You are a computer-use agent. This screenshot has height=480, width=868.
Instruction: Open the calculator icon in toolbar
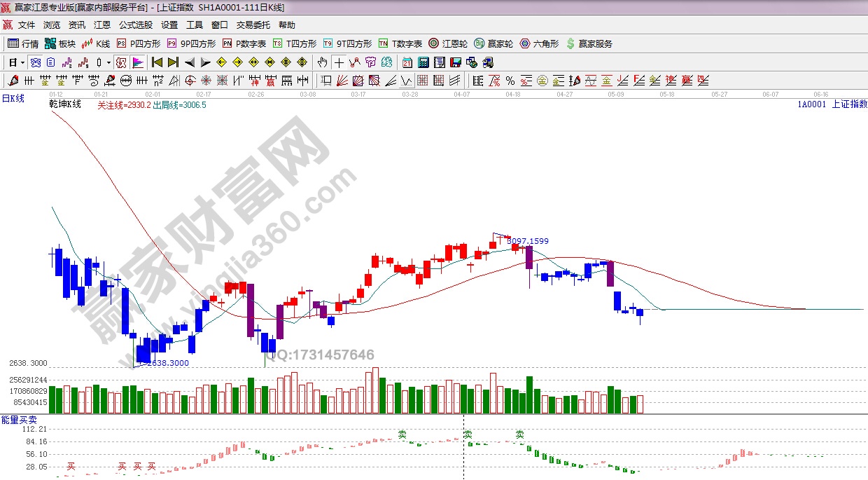point(423,62)
